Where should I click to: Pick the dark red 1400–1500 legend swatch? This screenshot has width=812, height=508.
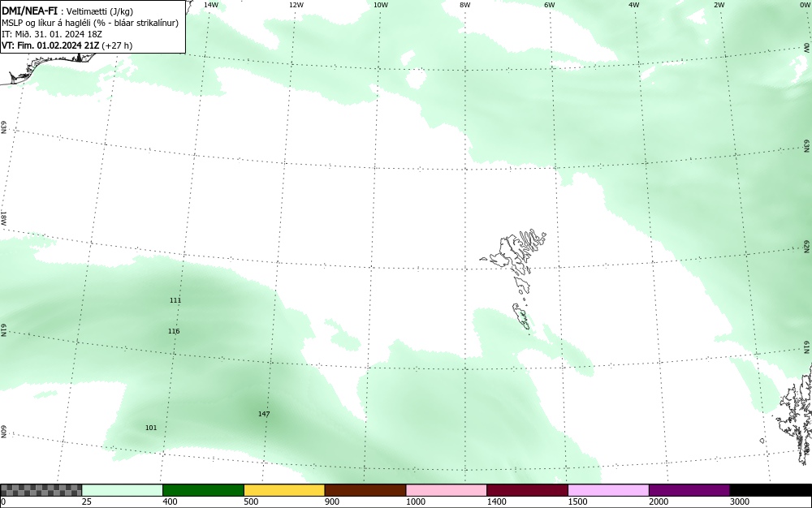point(527,490)
